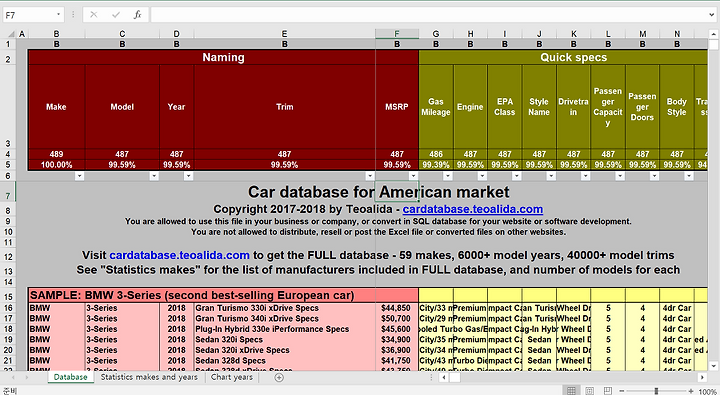The image size is (720, 395).
Task: Click sheet tab scroll right arrow
Action: (27, 378)
